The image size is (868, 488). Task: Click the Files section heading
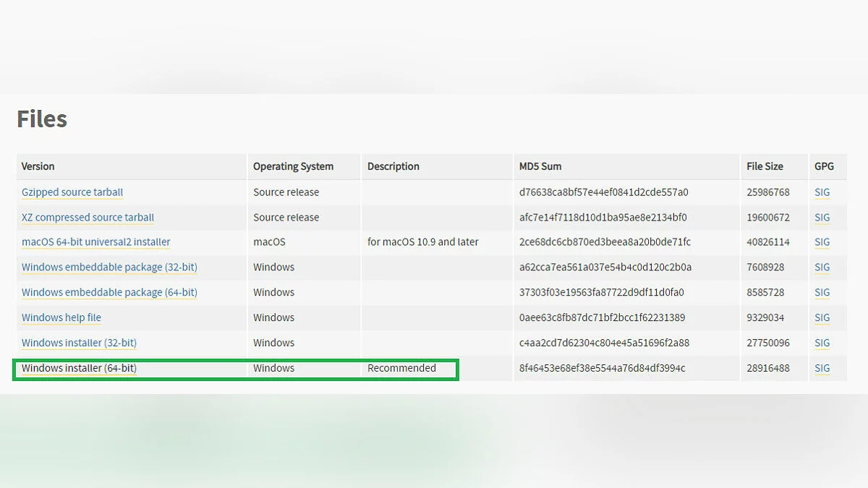coord(42,119)
